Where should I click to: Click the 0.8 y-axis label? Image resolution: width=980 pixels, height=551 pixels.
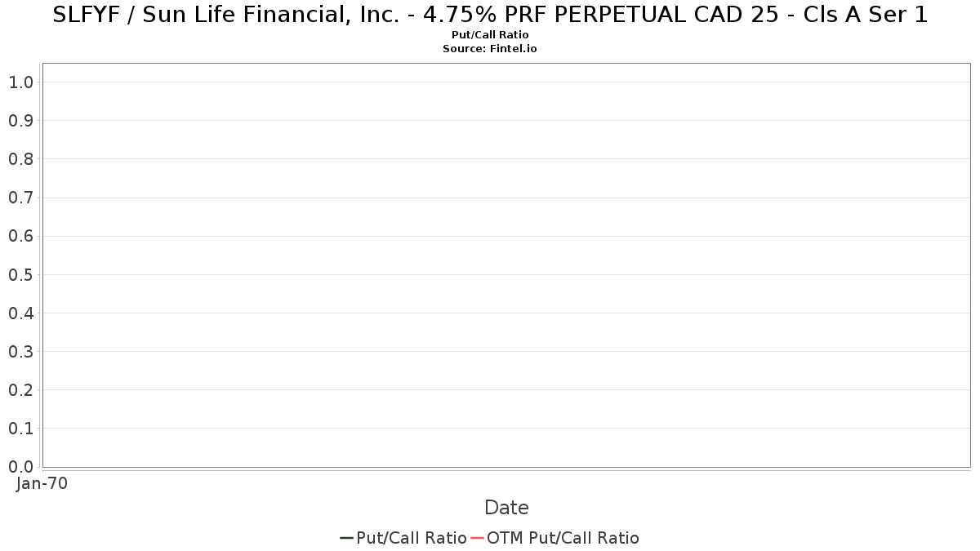tap(20, 159)
